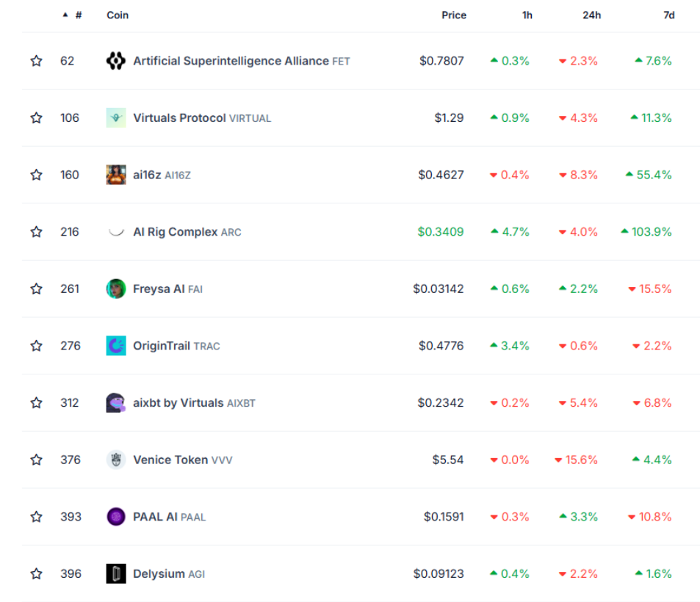Click the Artificial Superintelligence Alliance logo
Screen dimensions: 700x602
click(115, 61)
